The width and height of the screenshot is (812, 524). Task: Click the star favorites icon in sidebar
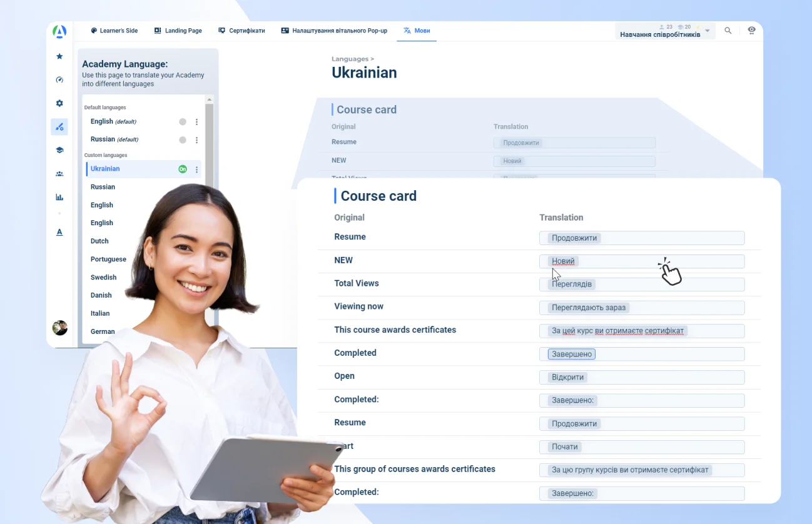[x=59, y=56]
